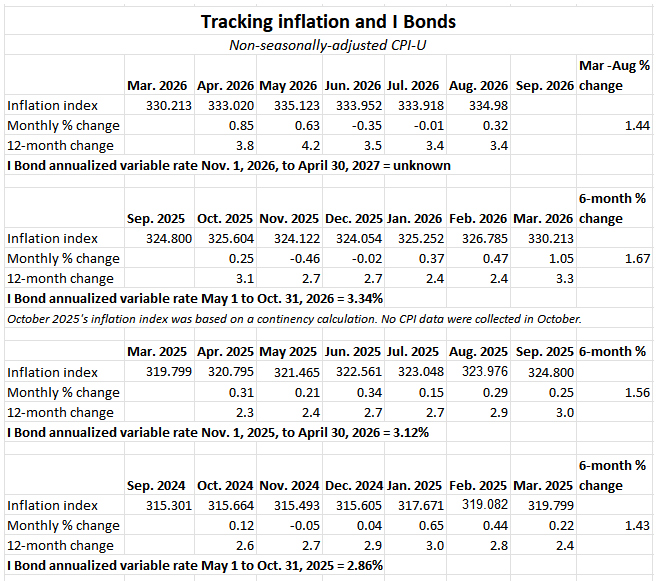Image resolution: width=662 pixels, height=581 pixels.
Task: Click the Sep. 2025 12-month change 3.0
Action: coord(565,413)
